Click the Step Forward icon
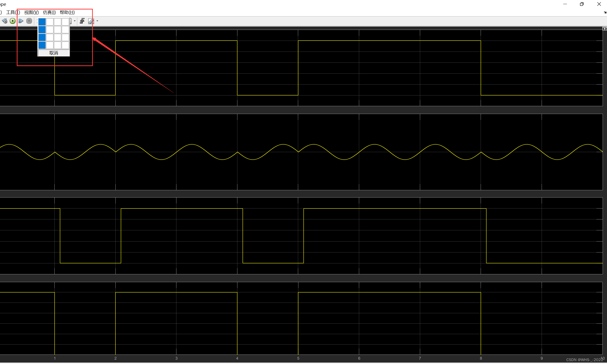The width and height of the screenshot is (607, 364). click(x=21, y=21)
